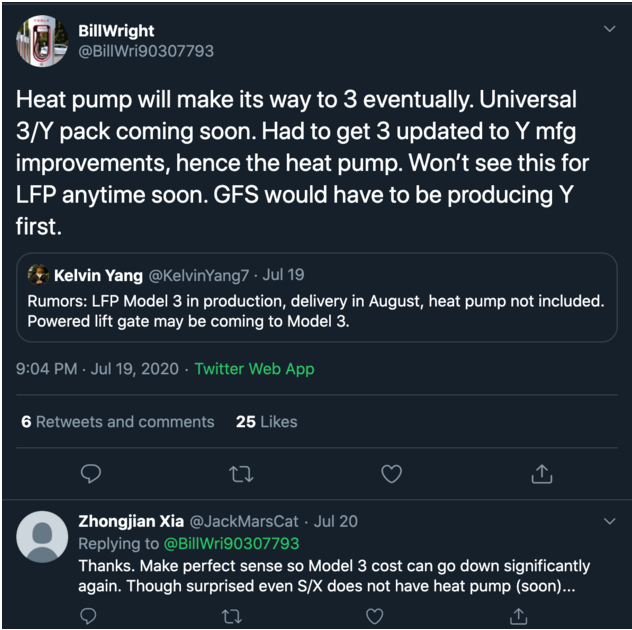Viewport: 632px width, 630px height.
Task: Open BillWright's profile picture
Action: click(x=41, y=41)
